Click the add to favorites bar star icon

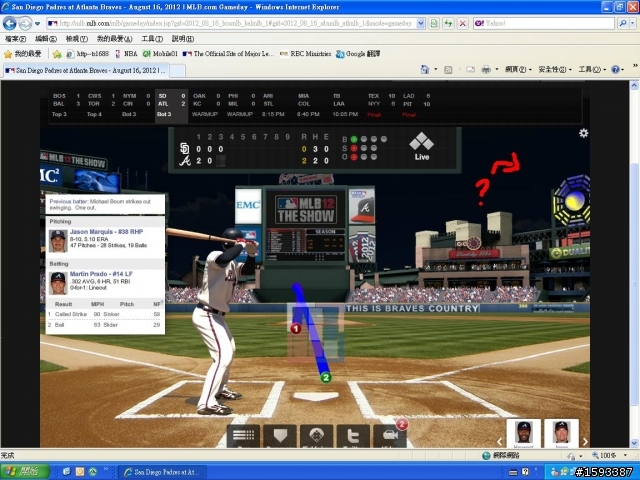[x=57, y=54]
